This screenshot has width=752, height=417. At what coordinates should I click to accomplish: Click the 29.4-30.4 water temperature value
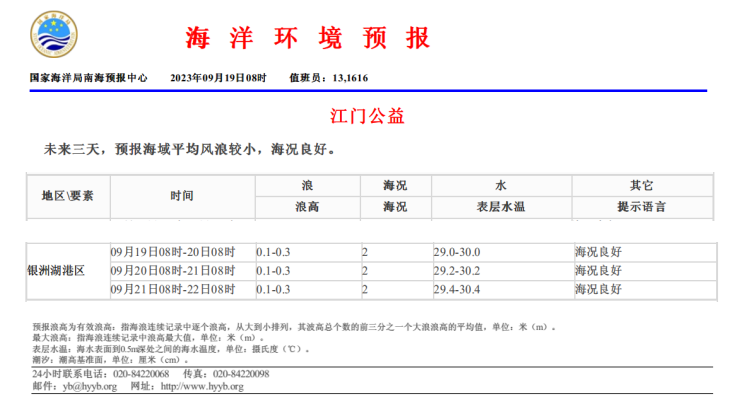pyautogui.click(x=457, y=289)
